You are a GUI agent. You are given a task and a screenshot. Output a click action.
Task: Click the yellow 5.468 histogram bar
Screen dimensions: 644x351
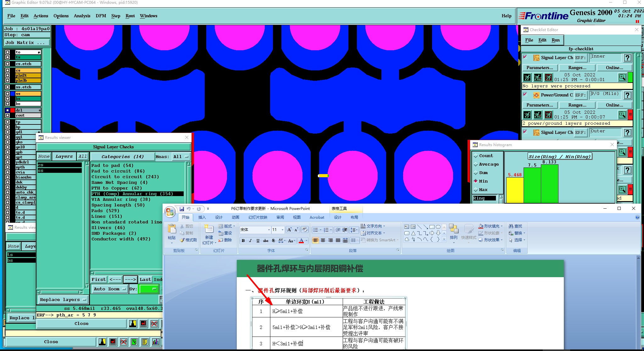[515, 190]
